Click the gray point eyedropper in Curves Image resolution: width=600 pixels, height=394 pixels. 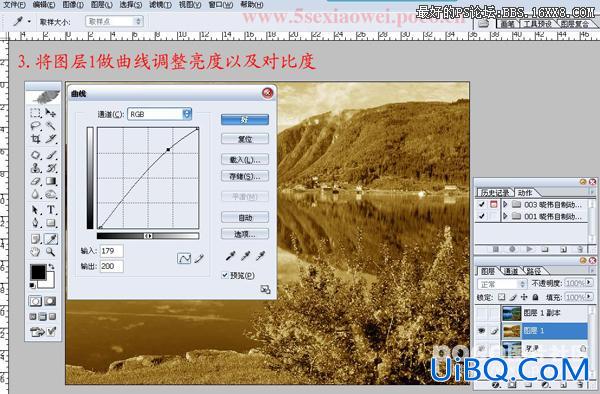click(x=246, y=256)
